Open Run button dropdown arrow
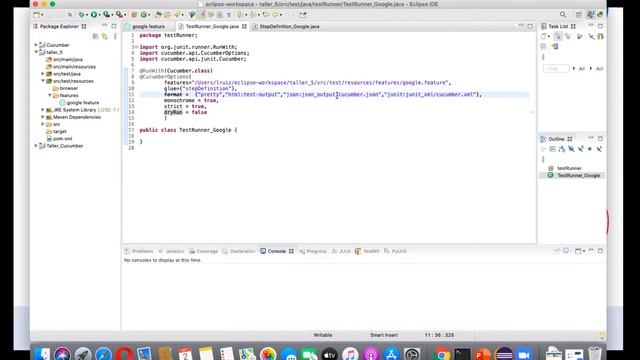This screenshot has height=360, width=640. 99,15
